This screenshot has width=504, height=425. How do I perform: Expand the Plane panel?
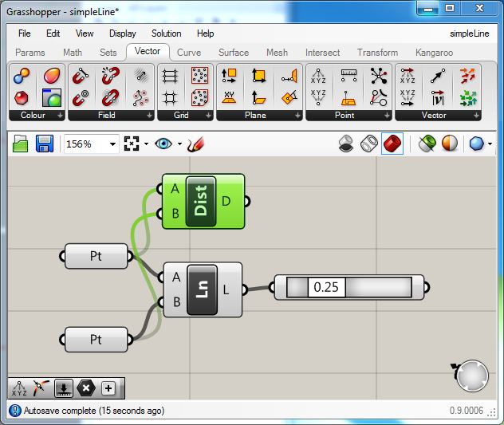(x=297, y=115)
